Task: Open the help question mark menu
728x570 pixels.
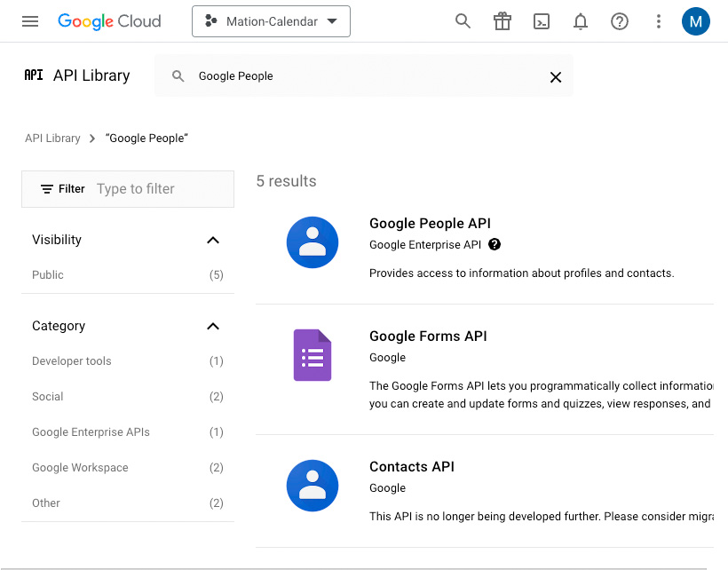Action: [x=620, y=21]
